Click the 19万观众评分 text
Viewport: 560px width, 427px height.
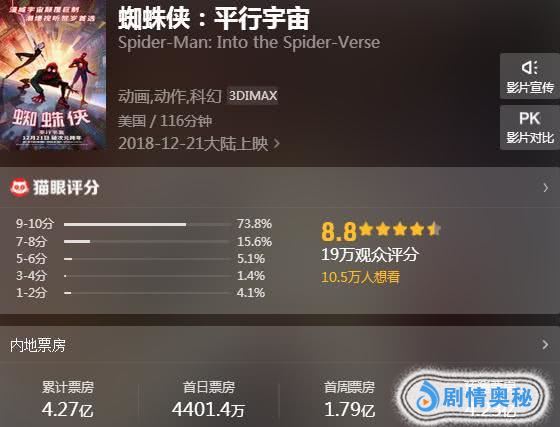(x=370, y=255)
